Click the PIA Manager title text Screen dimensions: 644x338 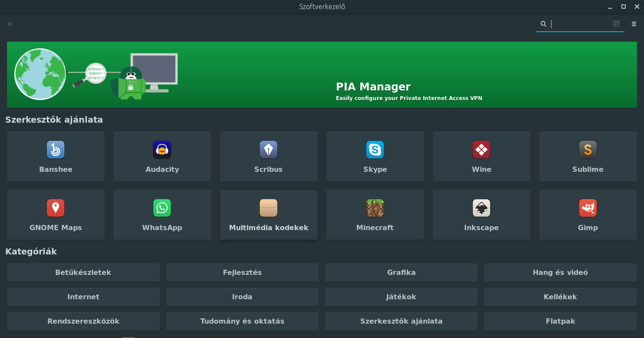tap(373, 87)
